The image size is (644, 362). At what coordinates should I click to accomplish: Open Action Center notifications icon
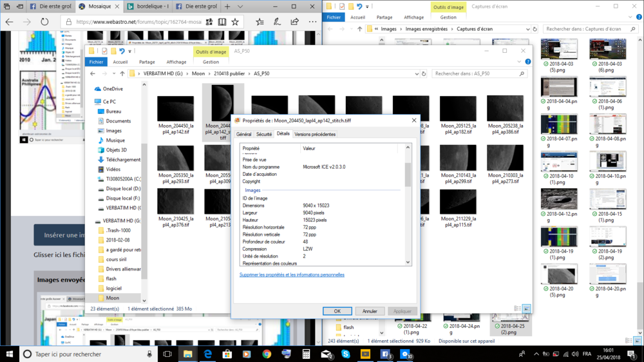[632, 354]
